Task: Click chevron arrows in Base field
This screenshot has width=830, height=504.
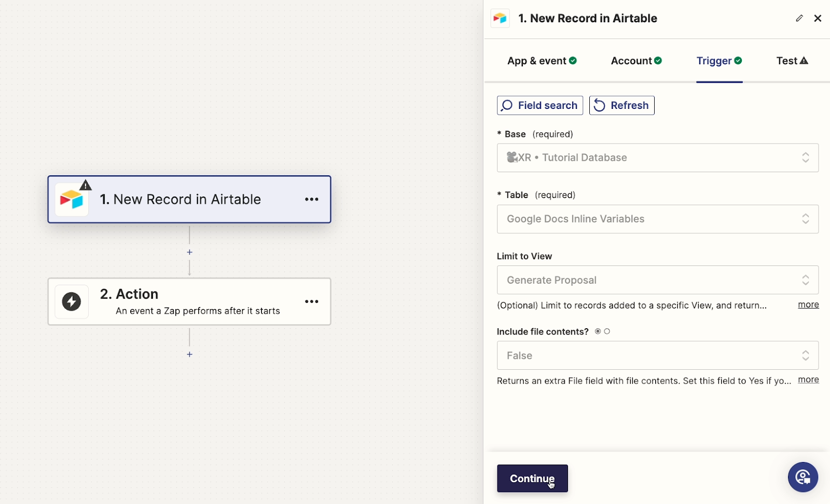Action: [806, 158]
